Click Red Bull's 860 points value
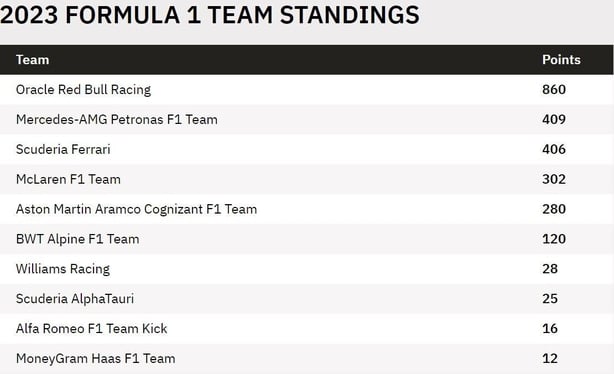Screen dimensions: 614x374 click(x=554, y=90)
